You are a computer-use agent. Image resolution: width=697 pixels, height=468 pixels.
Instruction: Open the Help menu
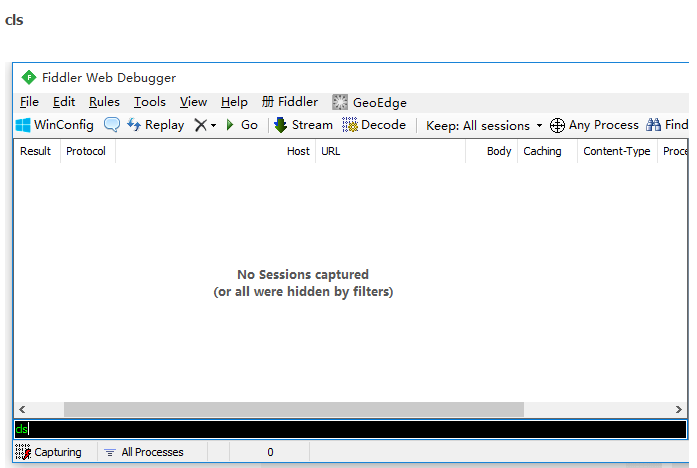pos(234,102)
